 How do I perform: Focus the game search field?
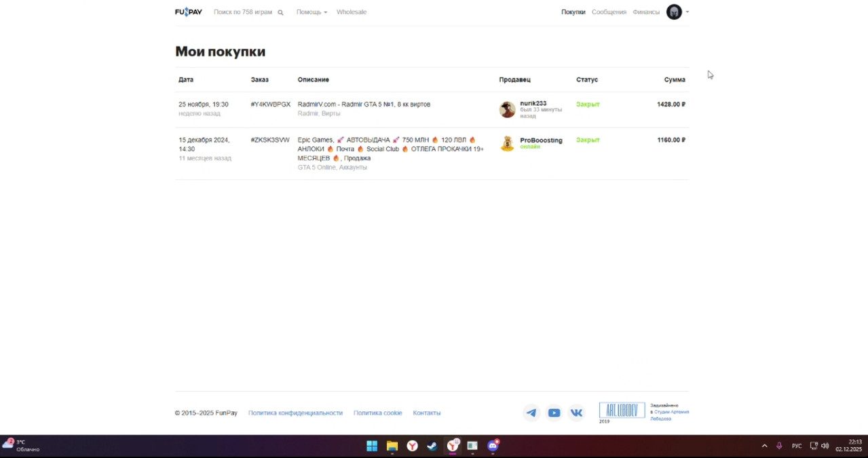click(243, 12)
